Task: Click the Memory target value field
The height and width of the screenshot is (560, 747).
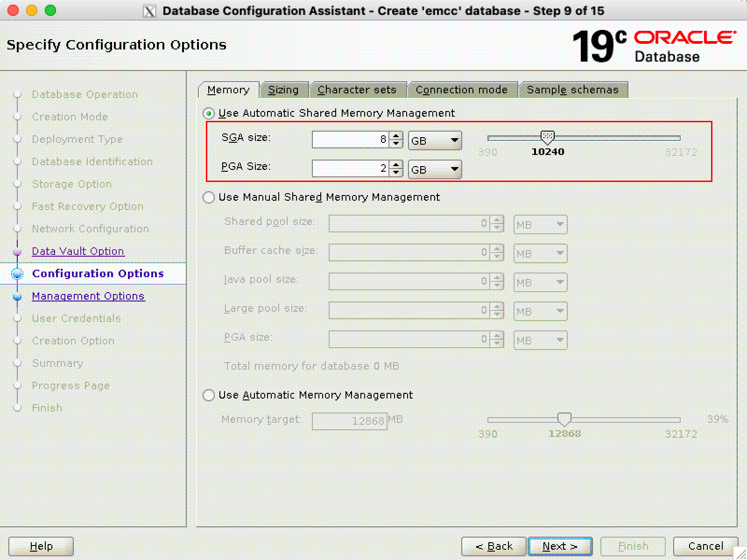Action: (350, 421)
